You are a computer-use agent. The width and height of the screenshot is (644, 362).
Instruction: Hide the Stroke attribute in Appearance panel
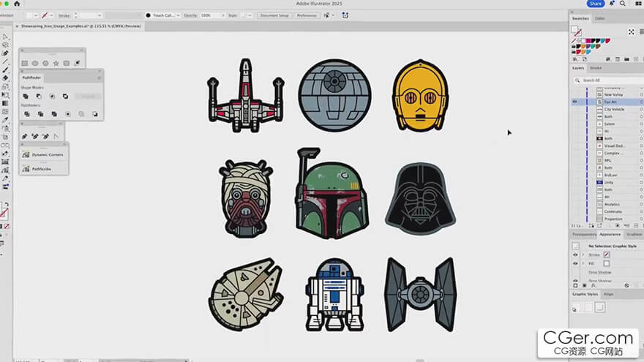[x=575, y=254]
